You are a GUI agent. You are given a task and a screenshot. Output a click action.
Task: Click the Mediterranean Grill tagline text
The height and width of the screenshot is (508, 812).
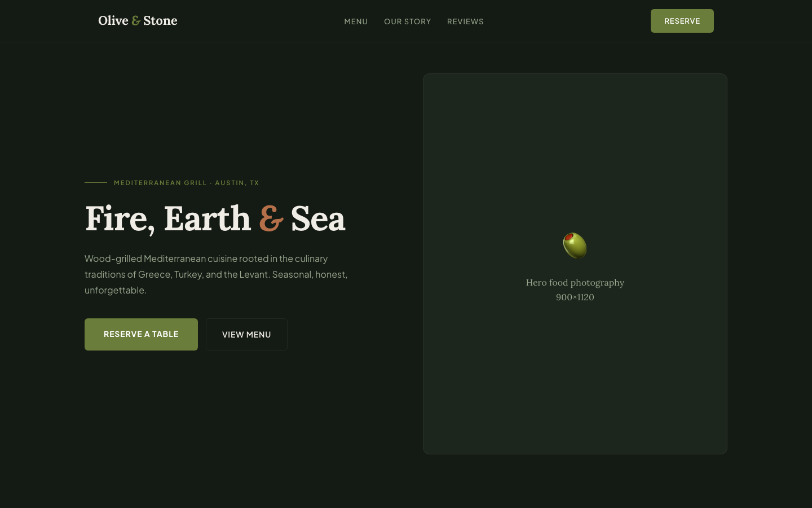[x=160, y=183]
